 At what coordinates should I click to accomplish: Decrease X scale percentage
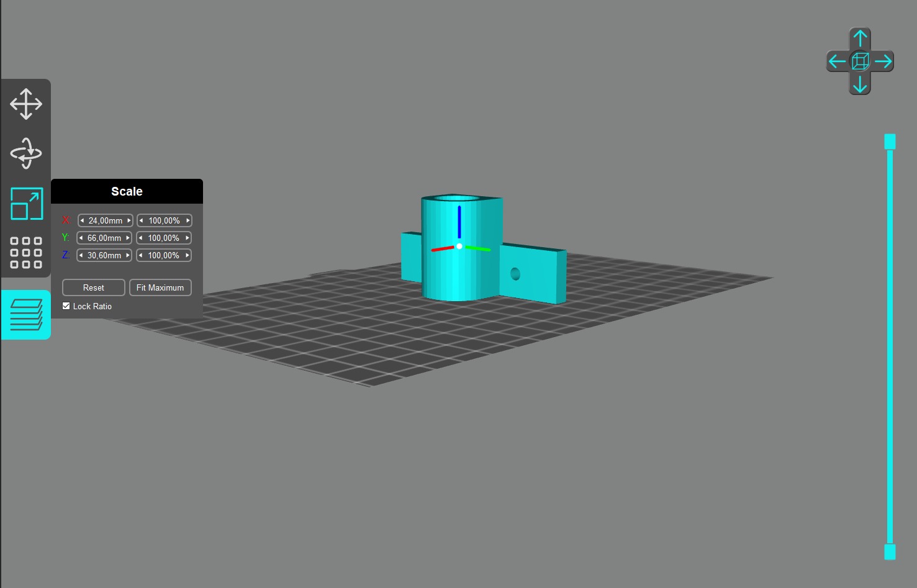pos(141,220)
